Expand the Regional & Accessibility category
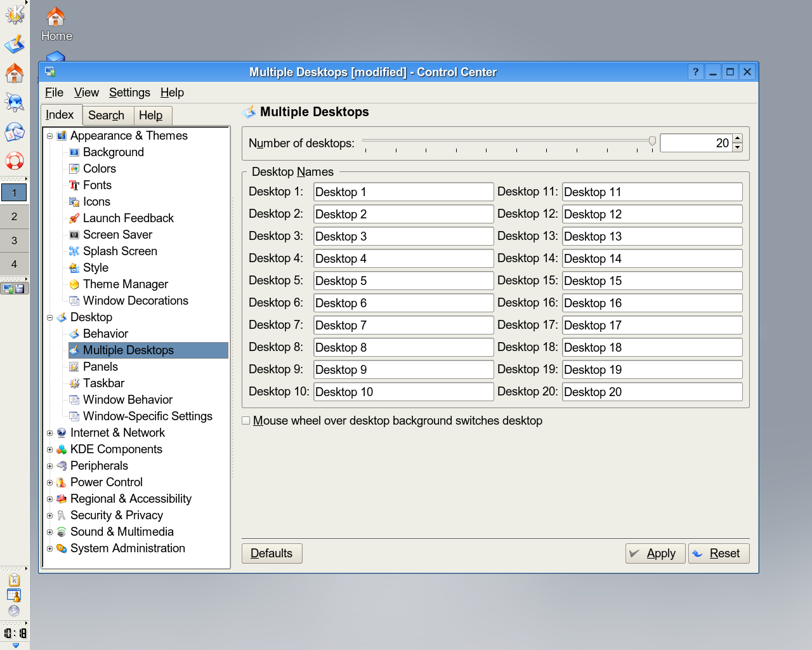The width and height of the screenshot is (812, 650). [x=49, y=499]
